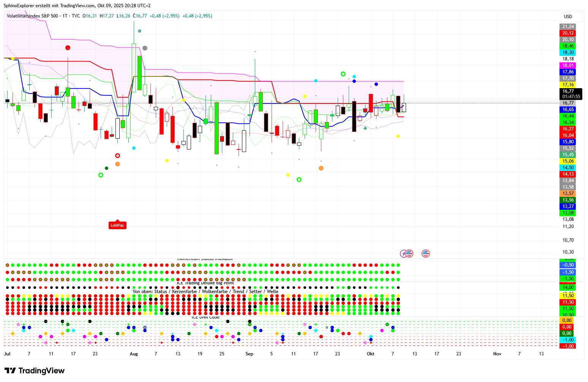Screen dimensions: 588x382
Task: Click the Nov label on the time axis
Action: tap(497, 354)
